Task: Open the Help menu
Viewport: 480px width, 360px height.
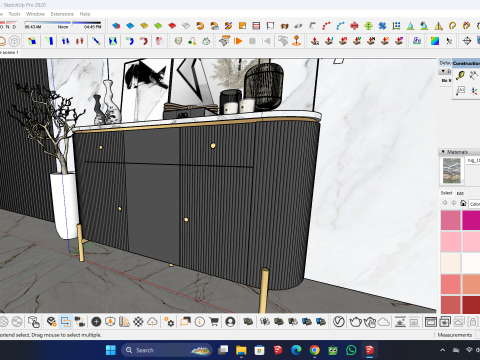Action: click(85, 14)
